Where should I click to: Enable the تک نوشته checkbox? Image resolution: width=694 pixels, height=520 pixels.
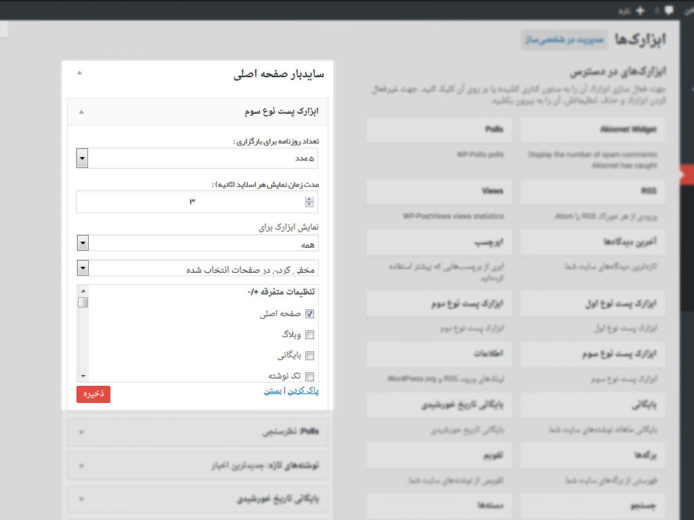point(309,375)
